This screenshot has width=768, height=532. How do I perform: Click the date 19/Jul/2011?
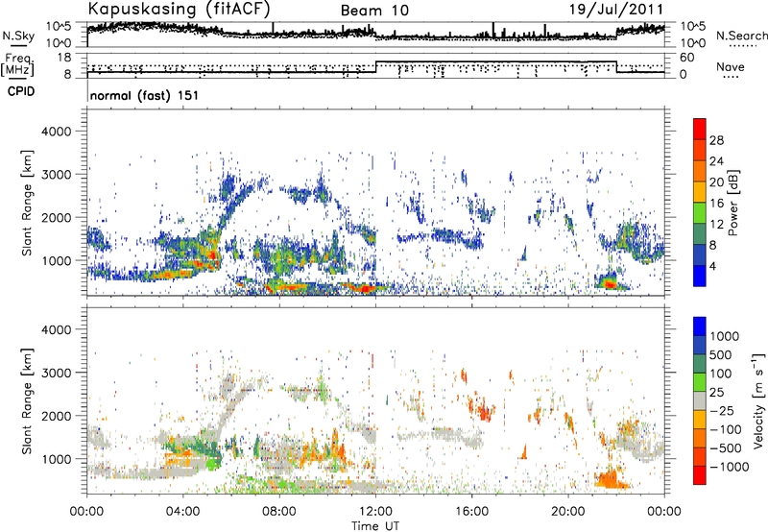pos(616,10)
